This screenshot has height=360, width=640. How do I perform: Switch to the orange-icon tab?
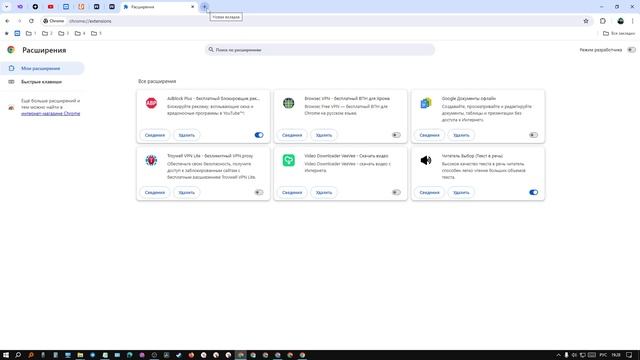[x=81, y=7]
